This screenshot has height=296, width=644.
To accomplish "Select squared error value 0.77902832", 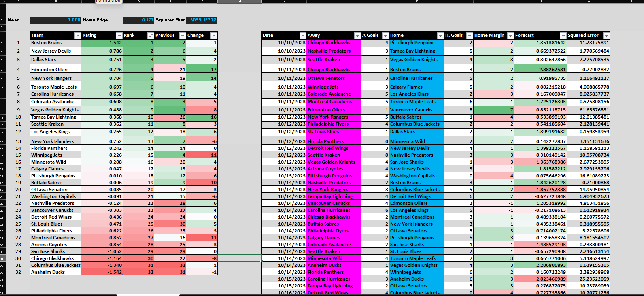I will click(589, 70).
